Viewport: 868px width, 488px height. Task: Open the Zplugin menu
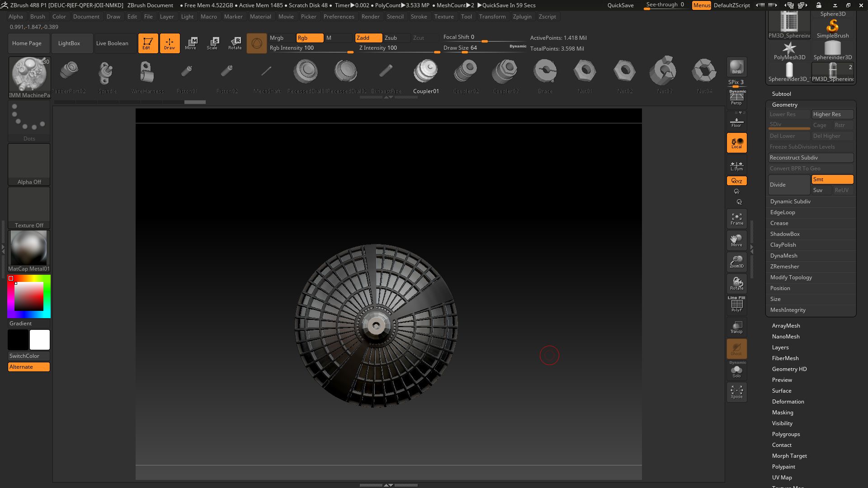[522, 17]
